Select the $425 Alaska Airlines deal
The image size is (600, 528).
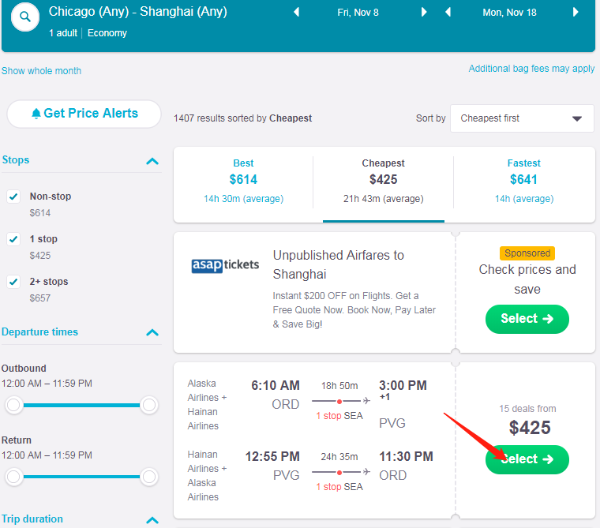click(x=527, y=460)
